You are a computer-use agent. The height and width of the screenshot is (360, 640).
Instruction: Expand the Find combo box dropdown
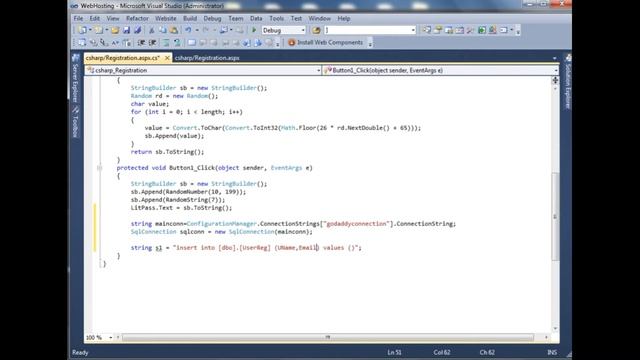coord(413,30)
